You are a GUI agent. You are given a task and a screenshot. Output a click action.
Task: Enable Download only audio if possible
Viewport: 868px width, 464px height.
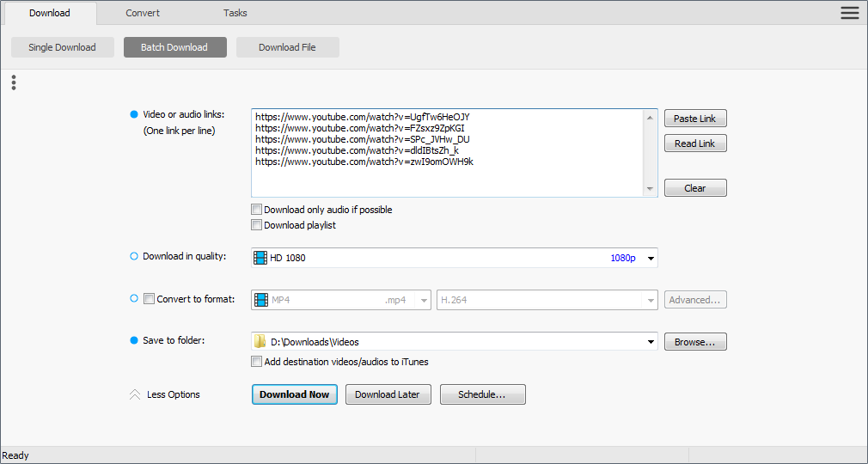[x=256, y=210]
